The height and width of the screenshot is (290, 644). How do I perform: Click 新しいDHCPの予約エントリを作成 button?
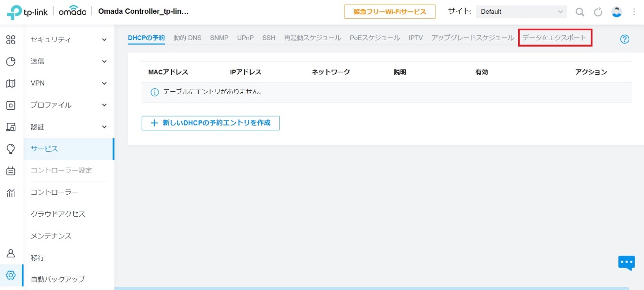pos(211,123)
